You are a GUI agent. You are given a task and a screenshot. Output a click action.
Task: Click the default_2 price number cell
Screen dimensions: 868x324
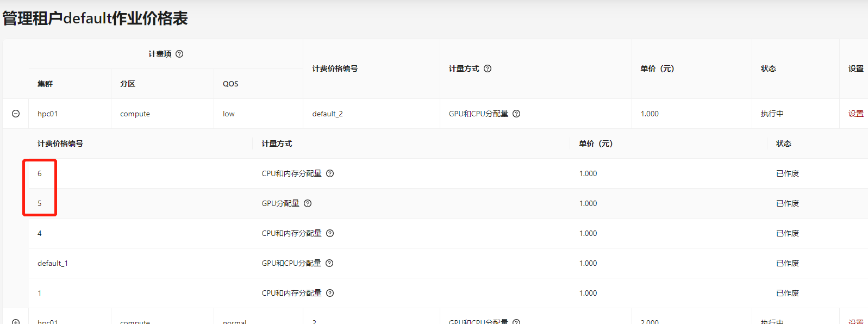pyautogui.click(x=327, y=114)
